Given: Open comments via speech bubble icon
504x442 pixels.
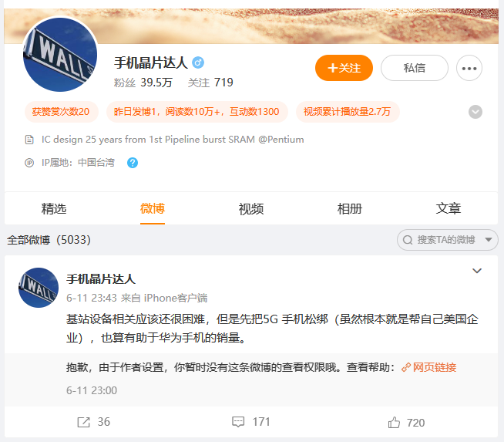Looking at the screenshot, I should pos(238,422).
